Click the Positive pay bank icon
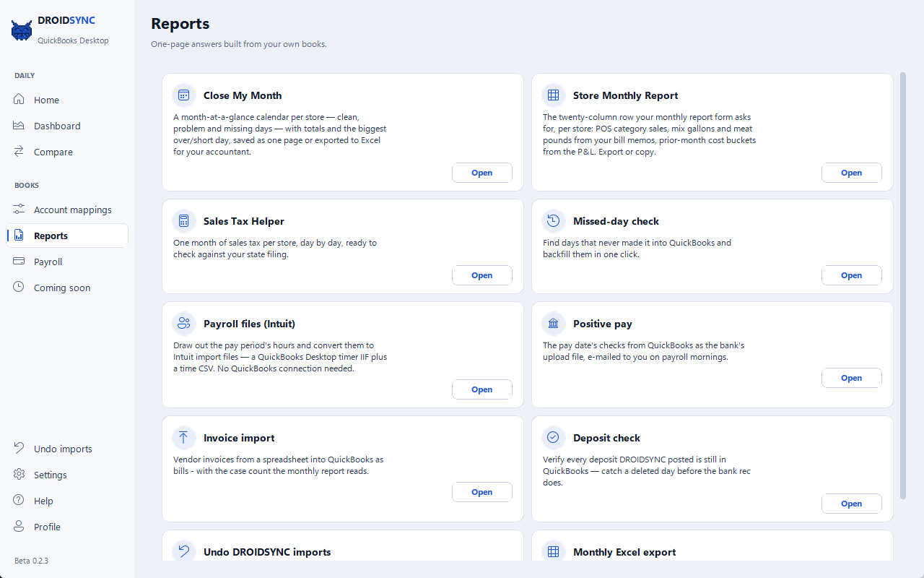 554,324
